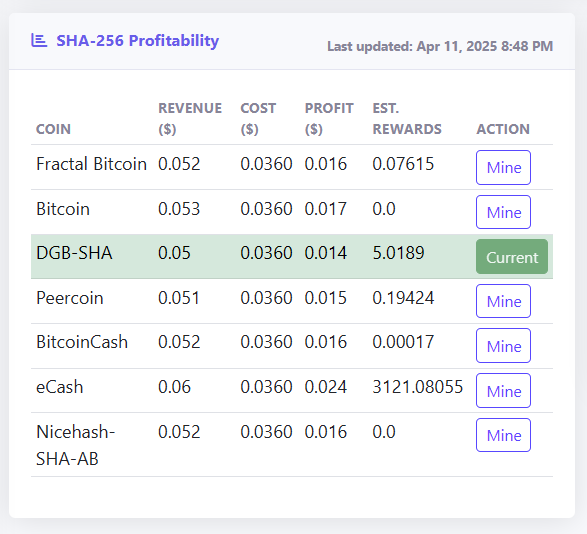This screenshot has width=587, height=534.
Task: Select the Mine button for BitcoinCash
Action: click(503, 346)
